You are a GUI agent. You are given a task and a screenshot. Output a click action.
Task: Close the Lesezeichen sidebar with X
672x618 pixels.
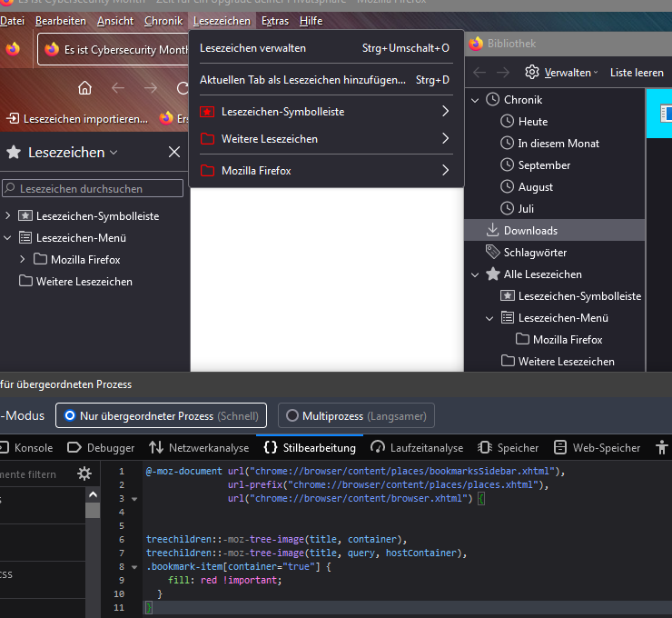pyautogui.click(x=174, y=153)
